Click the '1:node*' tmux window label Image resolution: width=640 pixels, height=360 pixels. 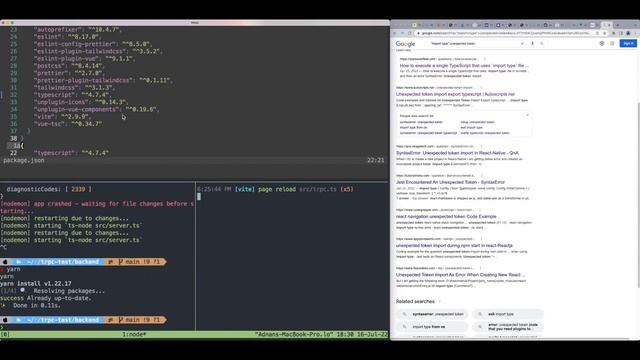click(x=134, y=334)
